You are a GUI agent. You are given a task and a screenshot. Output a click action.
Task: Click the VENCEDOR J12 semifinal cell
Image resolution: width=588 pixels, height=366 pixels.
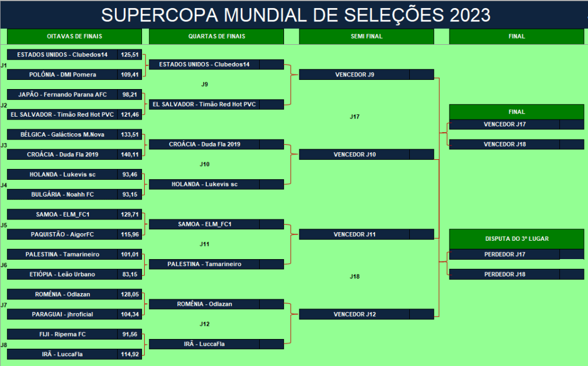(x=355, y=314)
